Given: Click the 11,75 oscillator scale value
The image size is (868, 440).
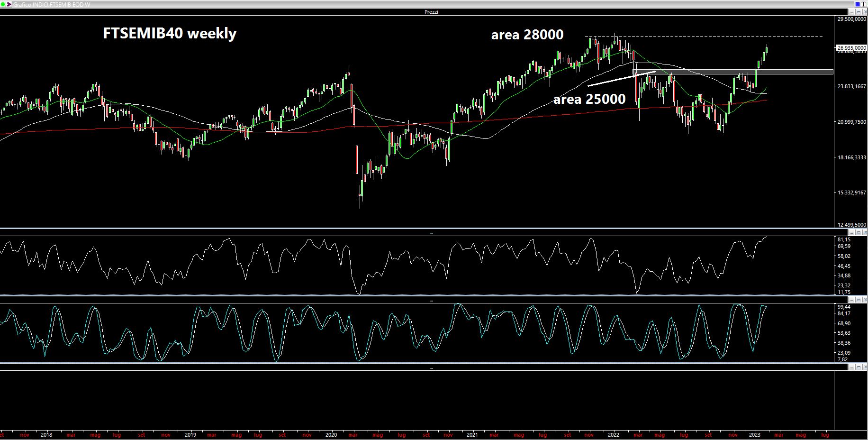Looking at the screenshot, I should tap(844, 292).
